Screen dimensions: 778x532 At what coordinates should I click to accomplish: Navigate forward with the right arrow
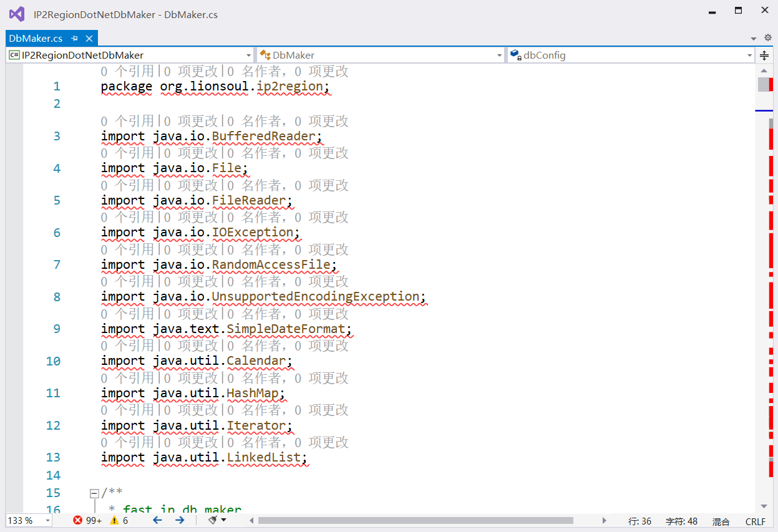click(x=180, y=520)
